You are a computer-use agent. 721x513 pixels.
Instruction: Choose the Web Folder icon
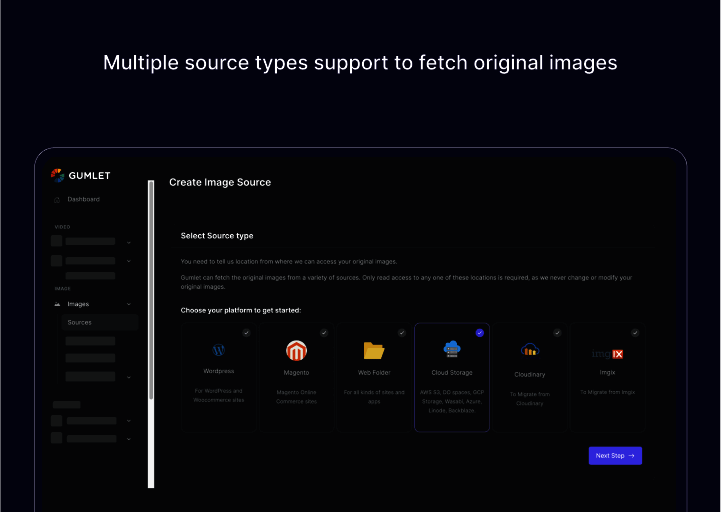click(374, 351)
